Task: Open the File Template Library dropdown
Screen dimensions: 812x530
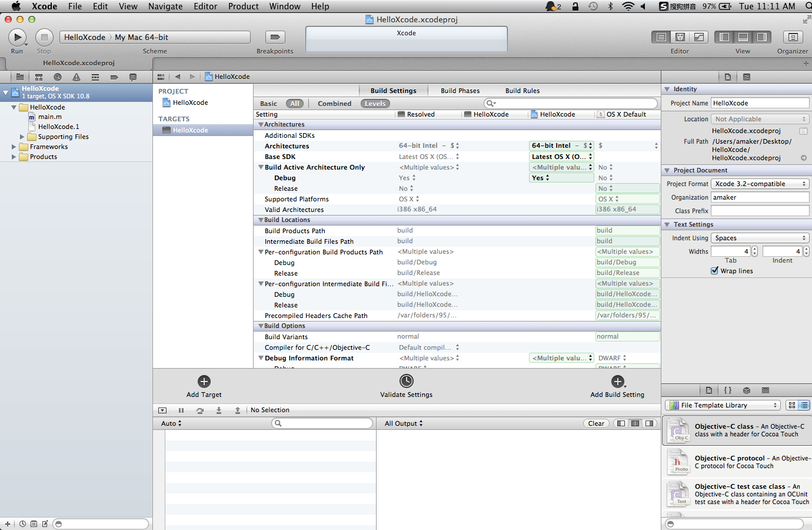Action: click(723, 405)
